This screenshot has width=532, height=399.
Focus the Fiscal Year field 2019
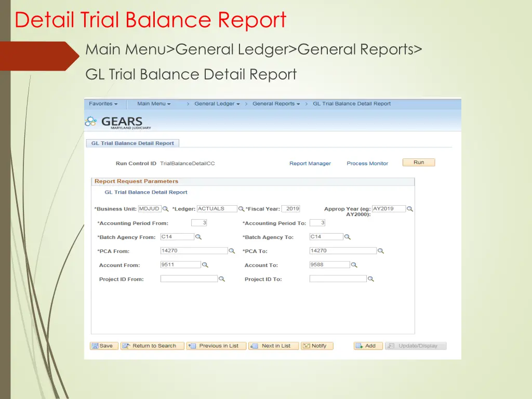click(290, 209)
